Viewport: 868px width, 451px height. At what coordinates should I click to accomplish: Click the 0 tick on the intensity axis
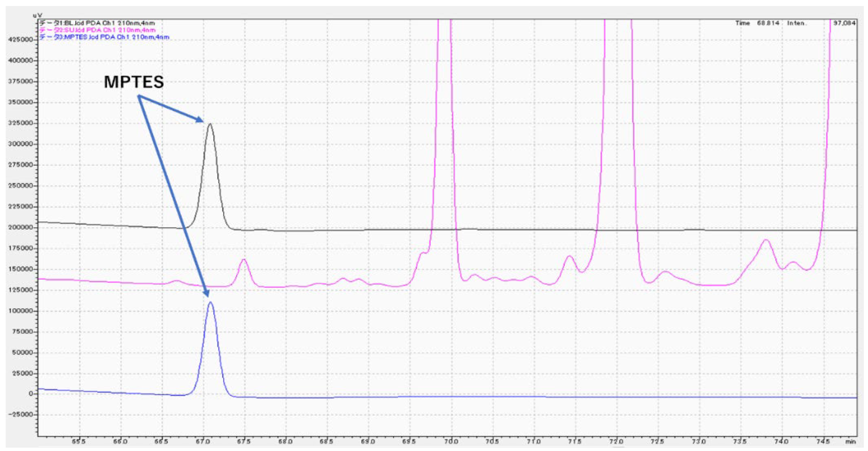pyautogui.click(x=31, y=394)
